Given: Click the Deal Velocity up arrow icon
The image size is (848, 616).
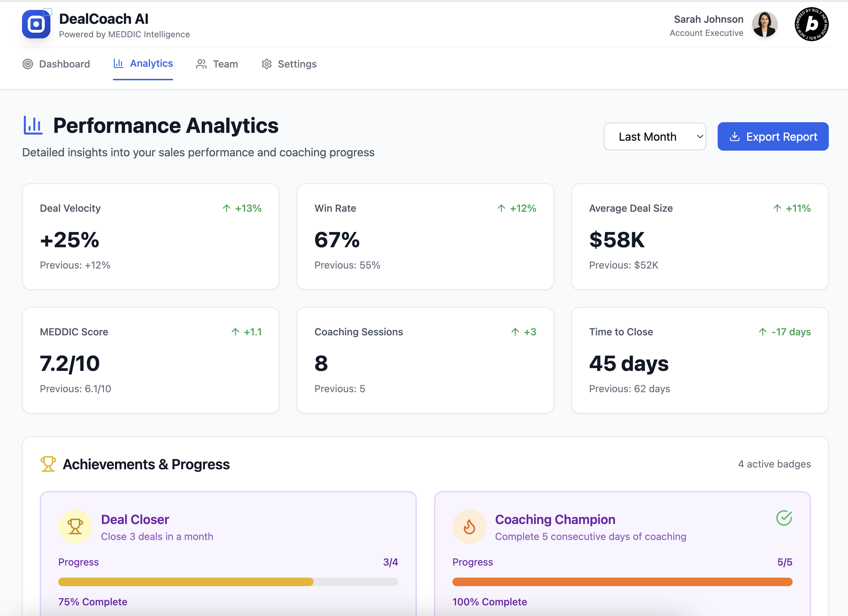Looking at the screenshot, I should coord(227,208).
